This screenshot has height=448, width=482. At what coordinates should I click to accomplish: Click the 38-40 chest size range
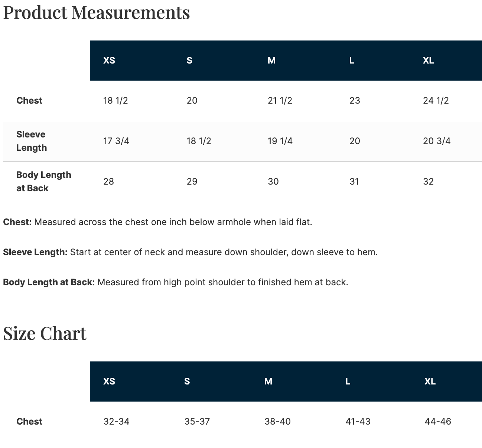pos(277,422)
